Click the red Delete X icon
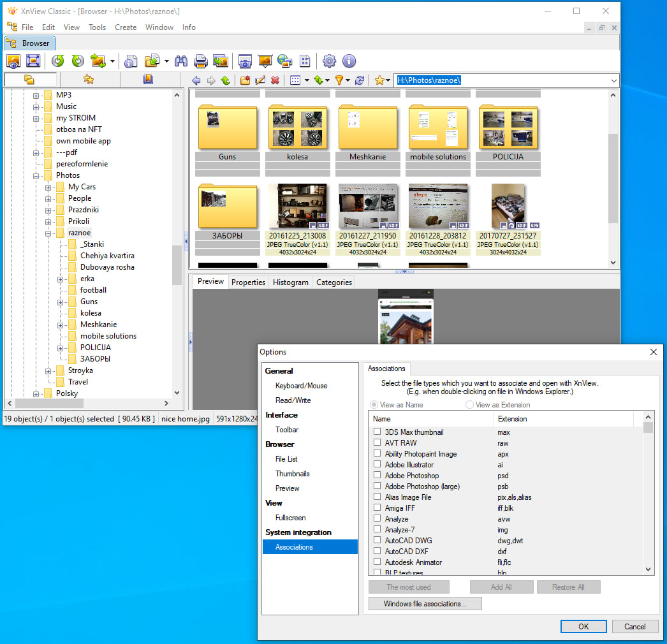This screenshot has height=644, width=667. (275, 80)
